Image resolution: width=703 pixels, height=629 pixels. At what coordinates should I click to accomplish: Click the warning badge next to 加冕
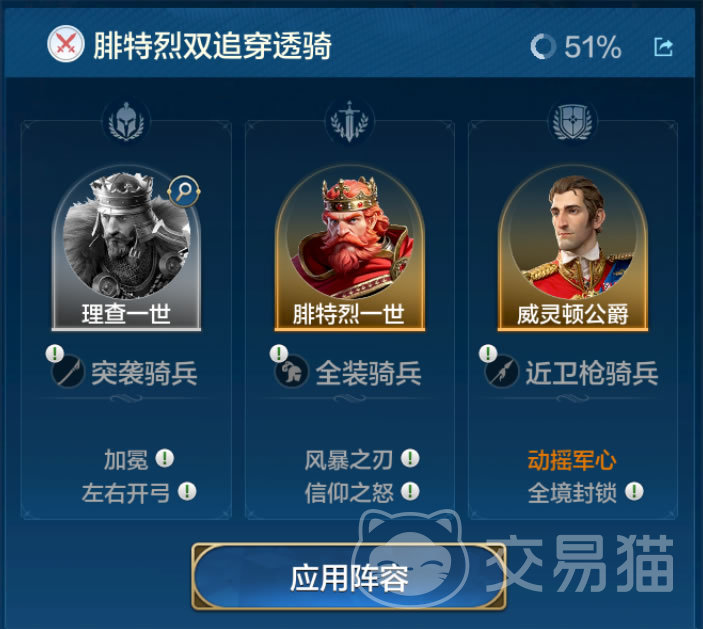click(165, 458)
